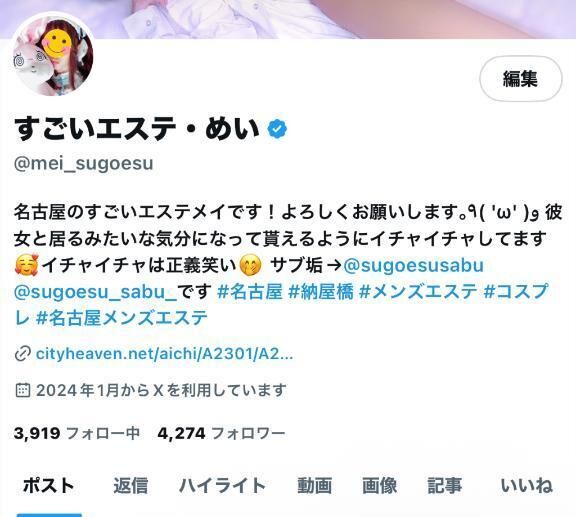
Task: Click the #名古屋 hashtag
Action: click(x=250, y=292)
